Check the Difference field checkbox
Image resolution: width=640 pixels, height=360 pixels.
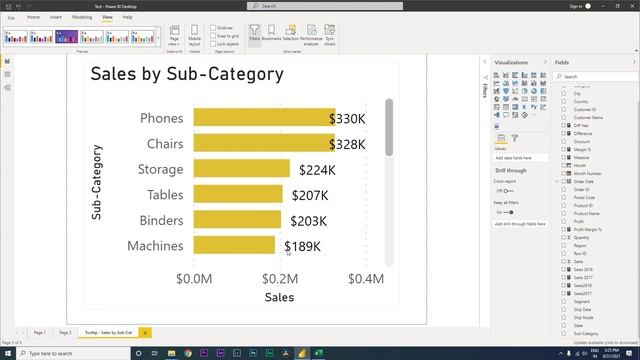tap(564, 133)
